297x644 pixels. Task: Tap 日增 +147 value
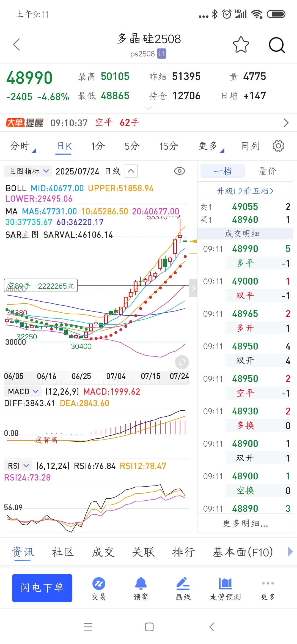point(255,96)
